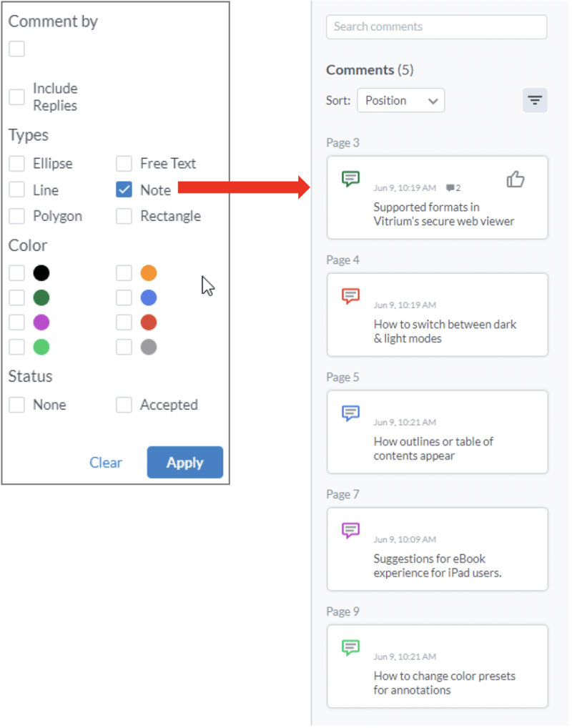Open replies on the Page 3 comment
This screenshot has height=728, width=572.
coord(453,187)
